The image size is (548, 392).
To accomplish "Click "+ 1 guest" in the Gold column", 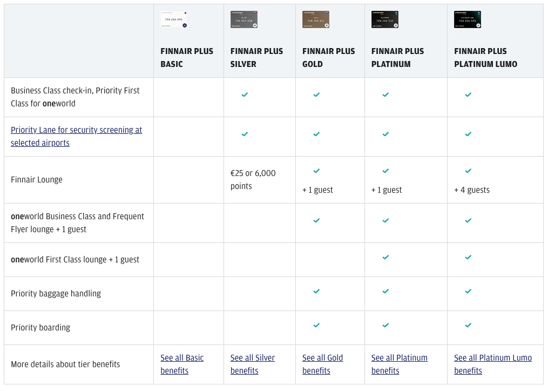I will (317, 190).
